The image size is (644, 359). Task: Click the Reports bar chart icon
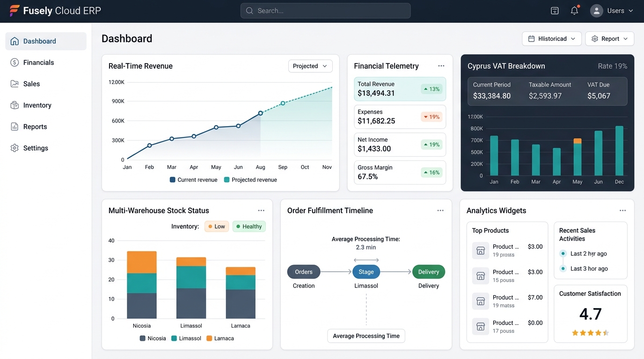[15, 127]
